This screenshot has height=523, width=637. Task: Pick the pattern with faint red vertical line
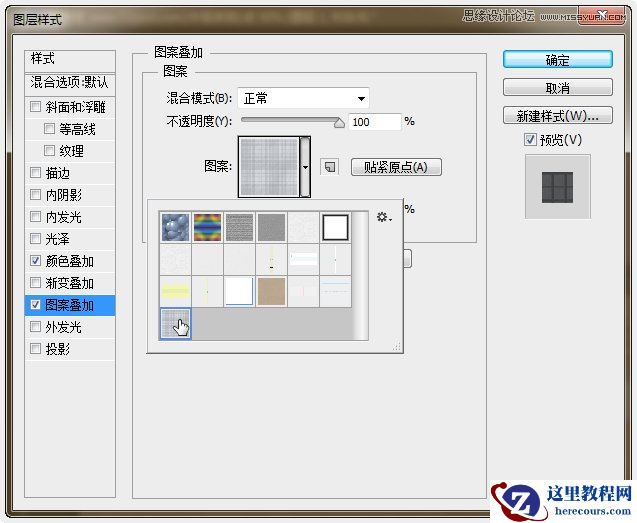[x=303, y=291]
